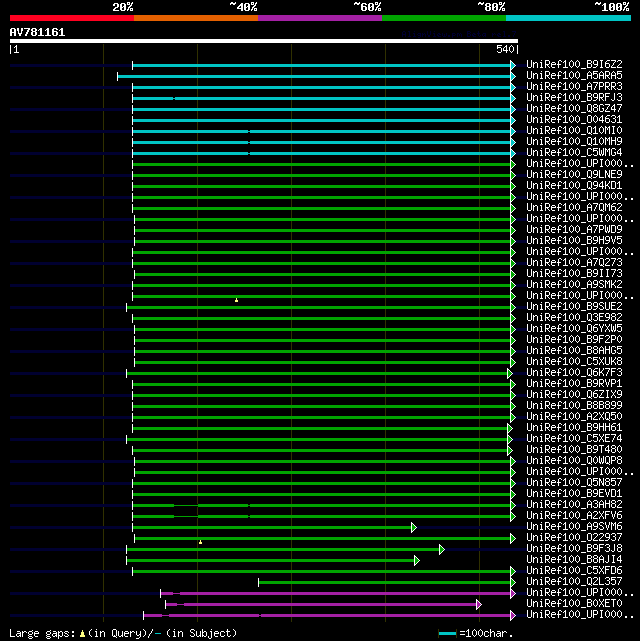Click the UniRef100_Q94KD1 label
This screenshot has width=640, height=641.
pyautogui.click(x=574, y=186)
